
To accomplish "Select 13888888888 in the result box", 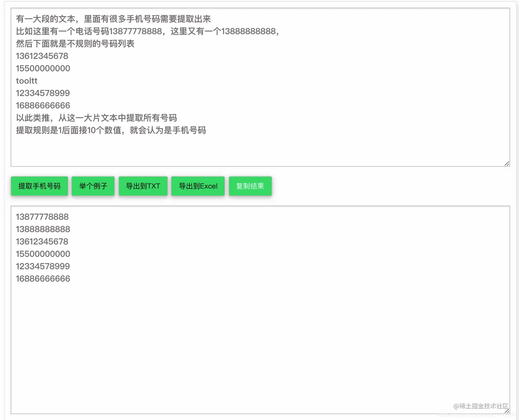I will (43, 229).
